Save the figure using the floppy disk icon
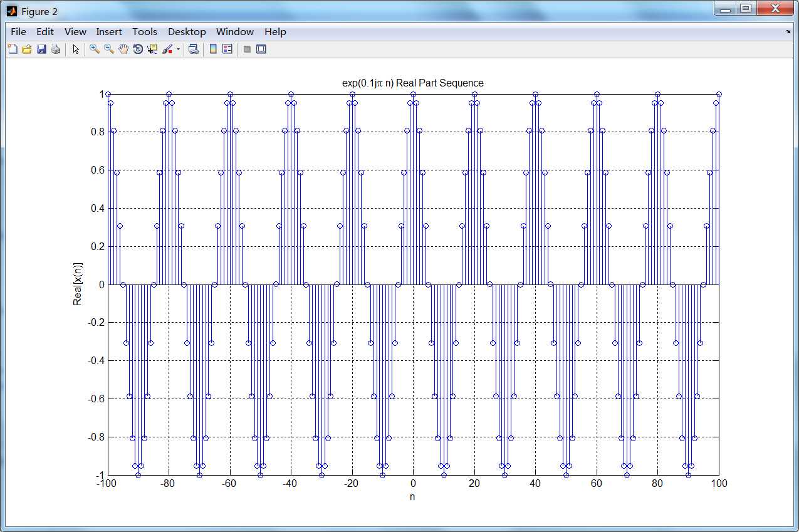799x532 pixels. pyautogui.click(x=41, y=49)
